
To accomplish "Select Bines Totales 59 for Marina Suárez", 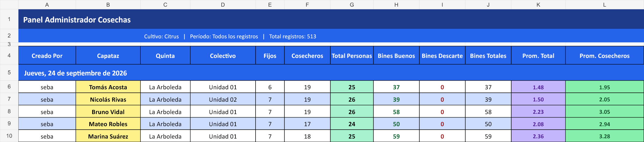I will [x=488, y=136].
